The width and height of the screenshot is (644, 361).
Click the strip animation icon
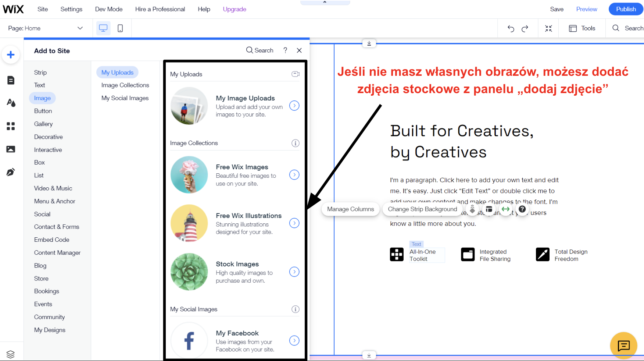473,209
